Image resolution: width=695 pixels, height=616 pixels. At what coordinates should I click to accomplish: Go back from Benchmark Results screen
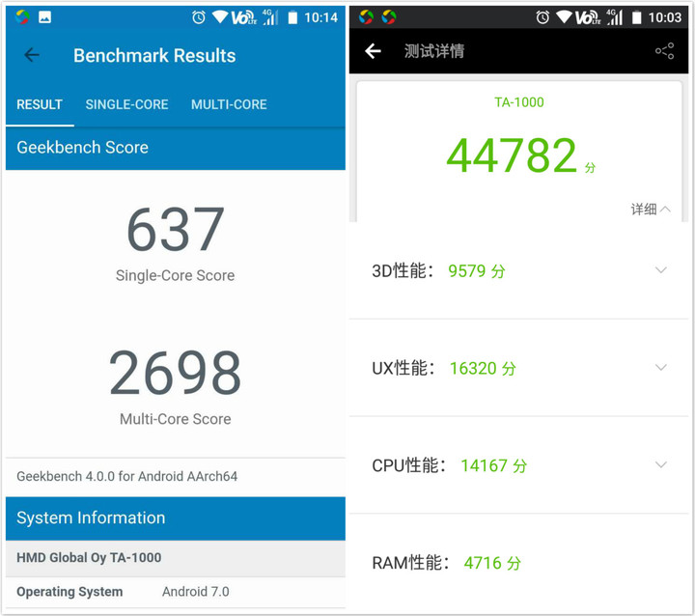coord(32,55)
